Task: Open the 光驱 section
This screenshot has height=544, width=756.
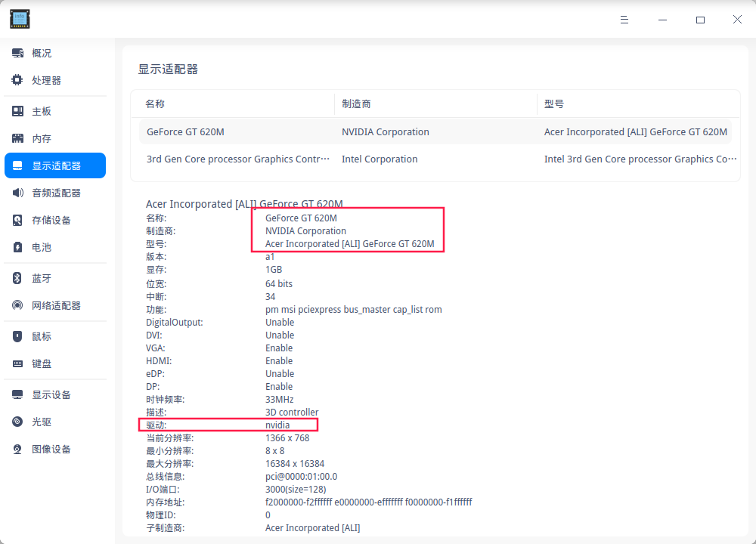Action: [x=55, y=422]
